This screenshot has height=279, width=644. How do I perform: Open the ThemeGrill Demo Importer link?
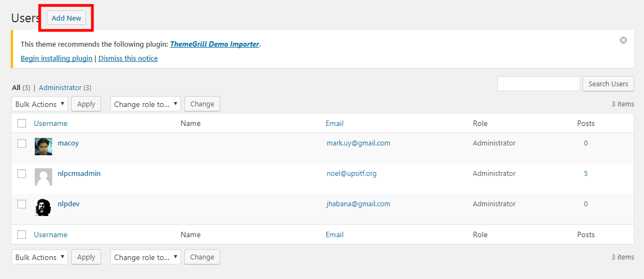pos(215,45)
